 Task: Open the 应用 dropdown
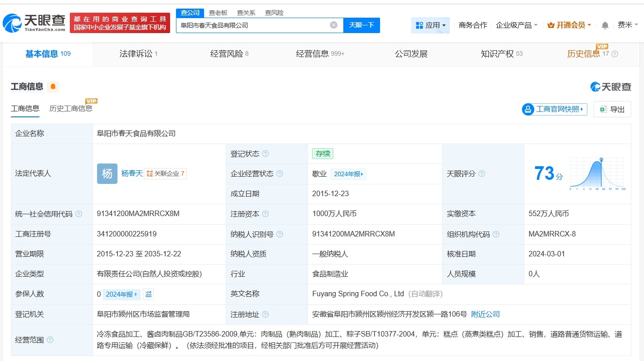coord(430,25)
